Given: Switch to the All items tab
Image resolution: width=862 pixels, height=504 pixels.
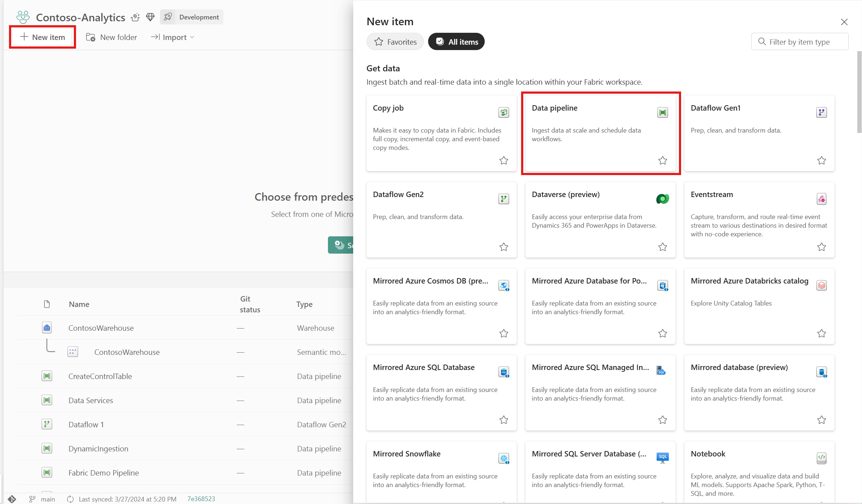Looking at the screenshot, I should 456,42.
